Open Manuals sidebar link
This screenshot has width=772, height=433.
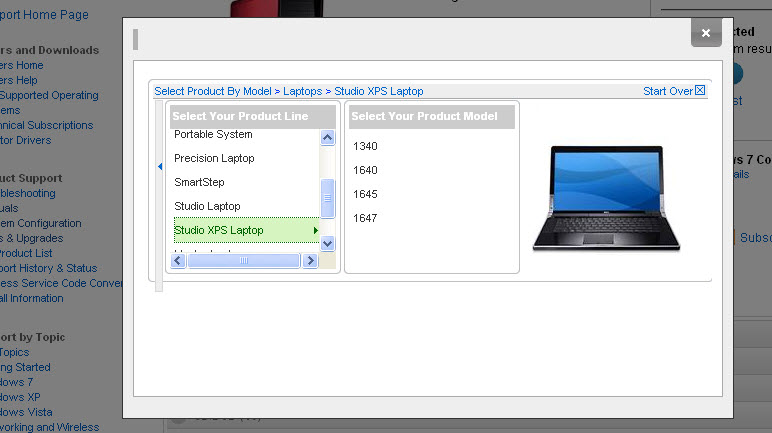(x=9, y=208)
